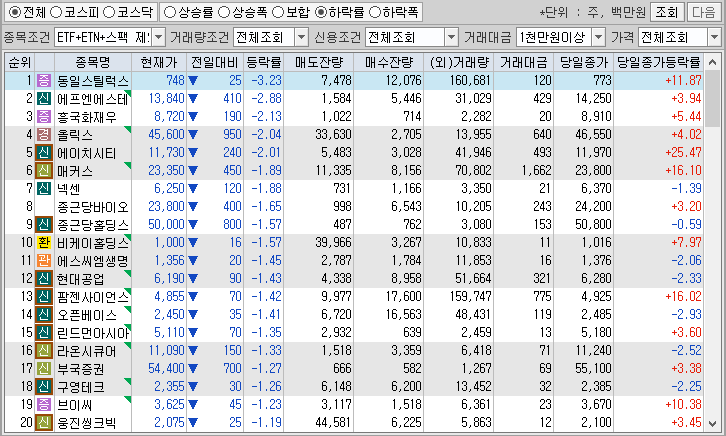The width and height of the screenshot is (726, 436).
Task: Click the 신 badge icon for 종근당홀딩스
Action: pyautogui.click(x=44, y=224)
